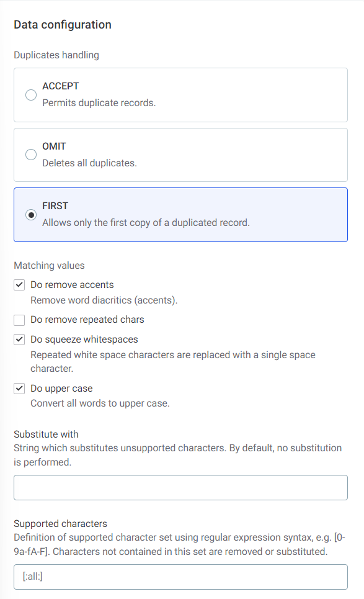364x599 pixels.
Task: Select the OMIT radio button
Action: (31, 155)
